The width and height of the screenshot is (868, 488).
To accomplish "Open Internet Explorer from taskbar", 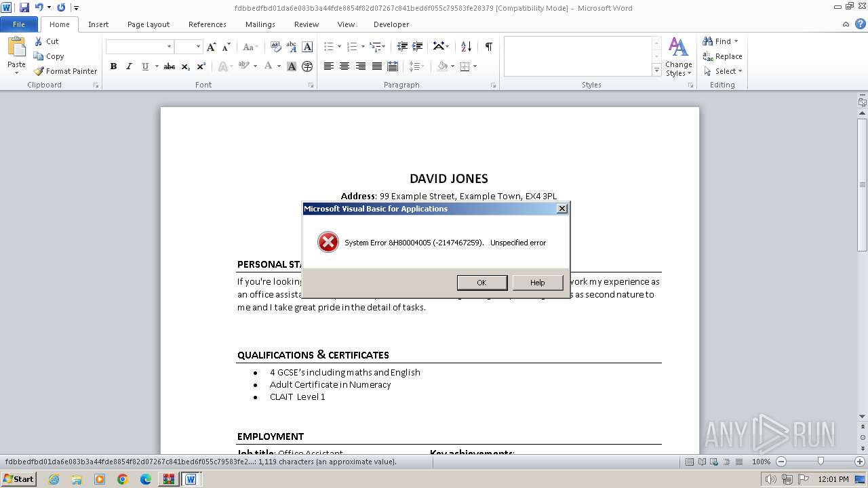I will point(54,479).
